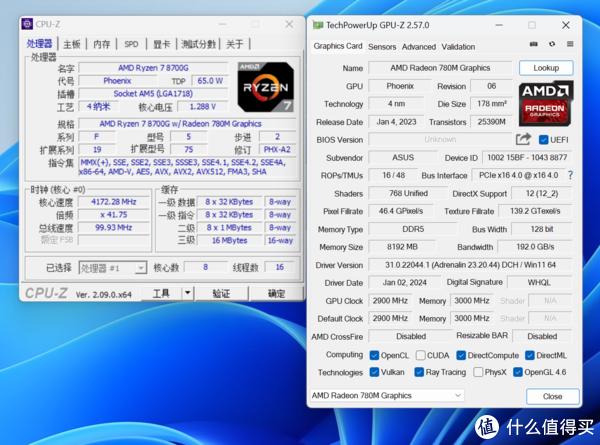Click the GPU-Z screenshot camera icon

pyautogui.click(x=533, y=44)
